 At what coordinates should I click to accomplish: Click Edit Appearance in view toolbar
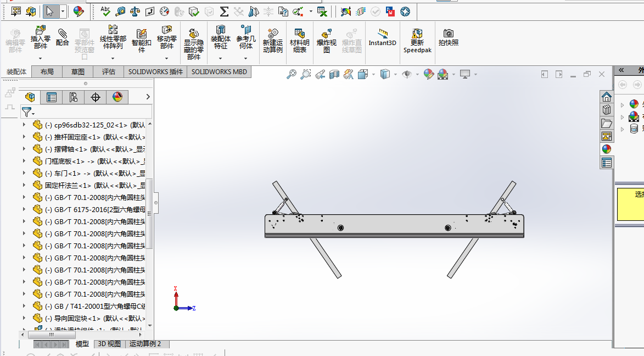coord(428,74)
